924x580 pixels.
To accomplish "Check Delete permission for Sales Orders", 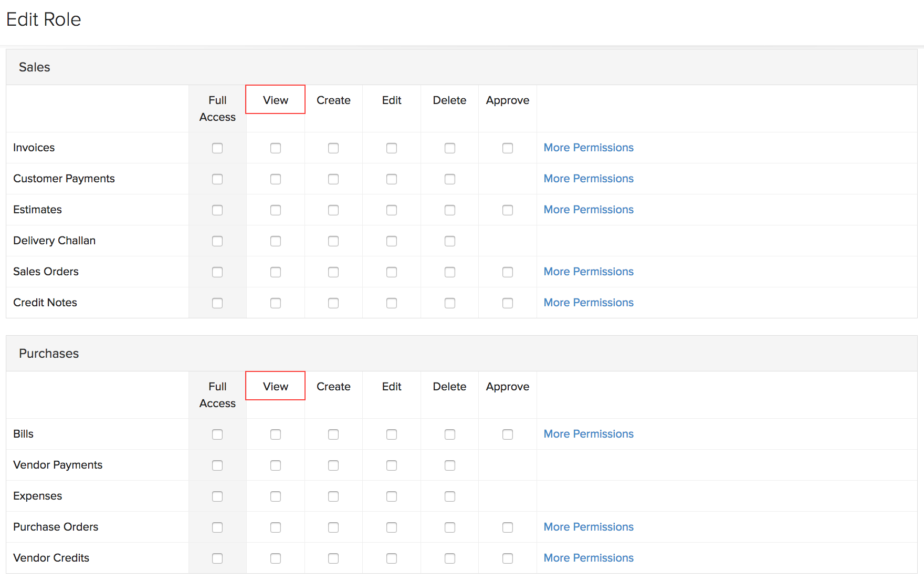I will pyautogui.click(x=450, y=272).
